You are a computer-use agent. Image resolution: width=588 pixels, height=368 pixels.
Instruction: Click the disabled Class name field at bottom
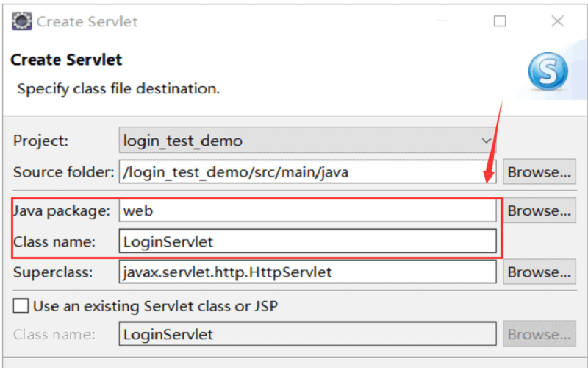307,334
